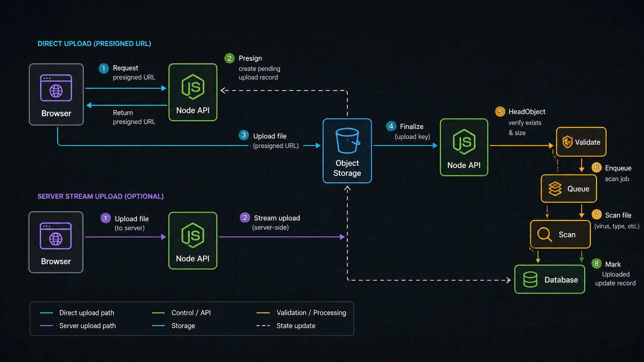Select the "scan job" note
The image size is (644, 362).
point(617,179)
